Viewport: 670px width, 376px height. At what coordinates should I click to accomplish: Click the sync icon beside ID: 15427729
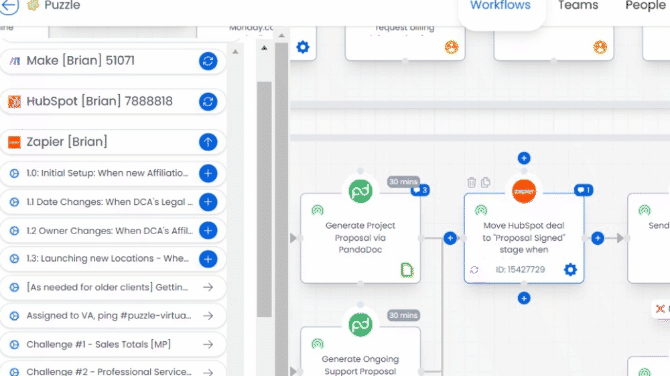(474, 270)
